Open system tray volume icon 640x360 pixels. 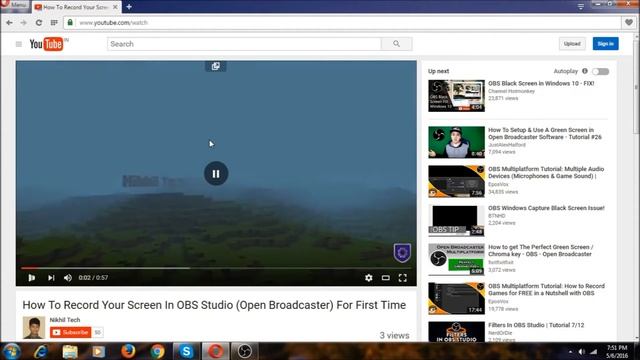[582, 351]
